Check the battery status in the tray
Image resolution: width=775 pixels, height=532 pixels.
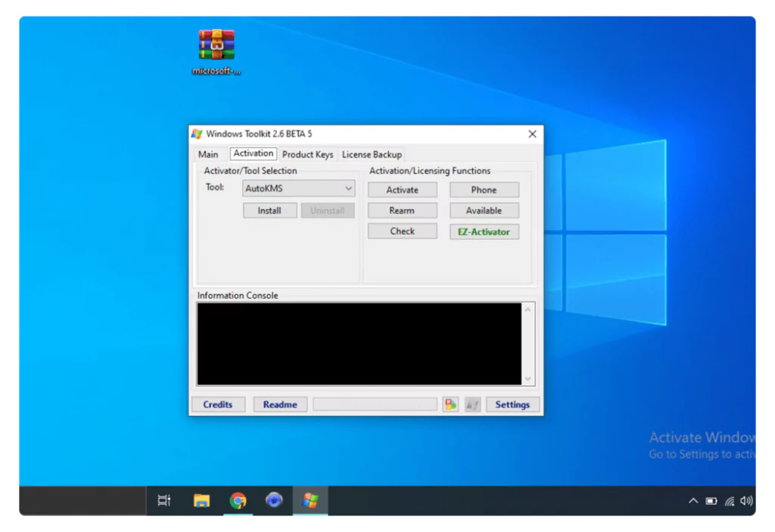coord(711,500)
